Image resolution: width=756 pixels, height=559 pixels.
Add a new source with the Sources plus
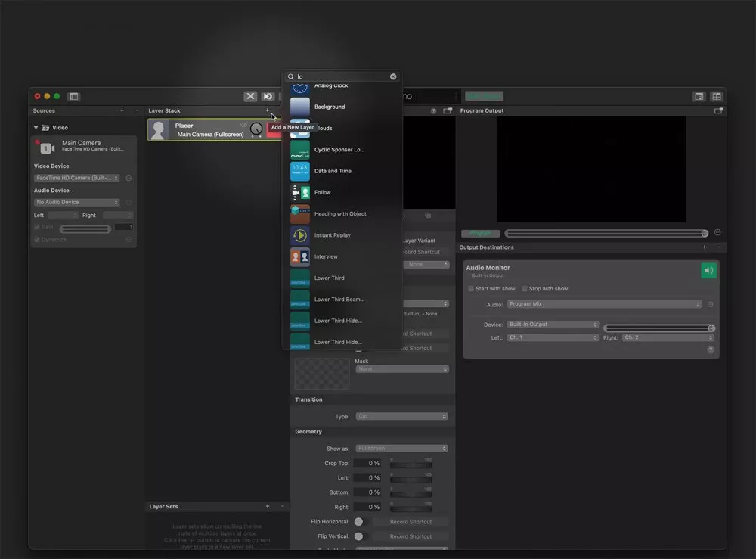(122, 110)
